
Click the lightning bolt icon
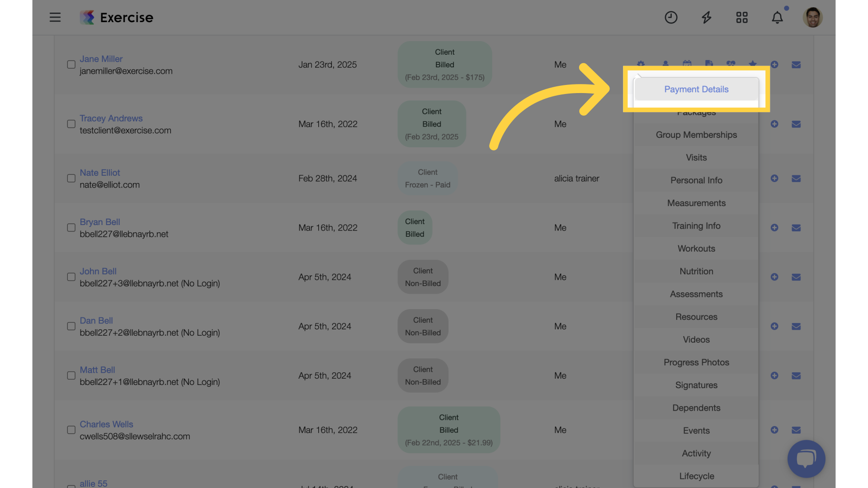[x=707, y=17]
